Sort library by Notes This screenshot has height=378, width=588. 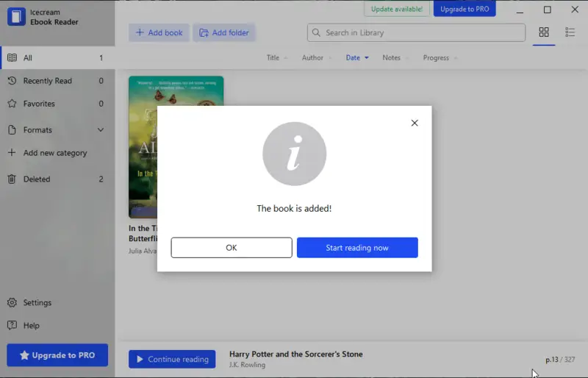tap(395, 57)
